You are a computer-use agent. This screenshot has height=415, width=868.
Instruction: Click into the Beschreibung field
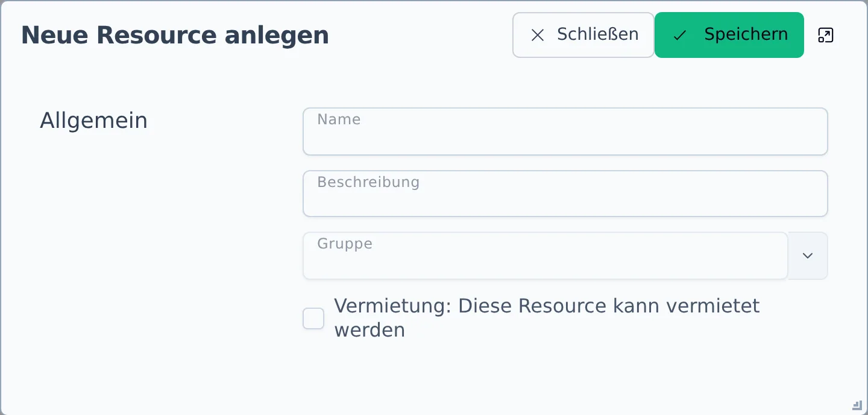tap(565, 194)
